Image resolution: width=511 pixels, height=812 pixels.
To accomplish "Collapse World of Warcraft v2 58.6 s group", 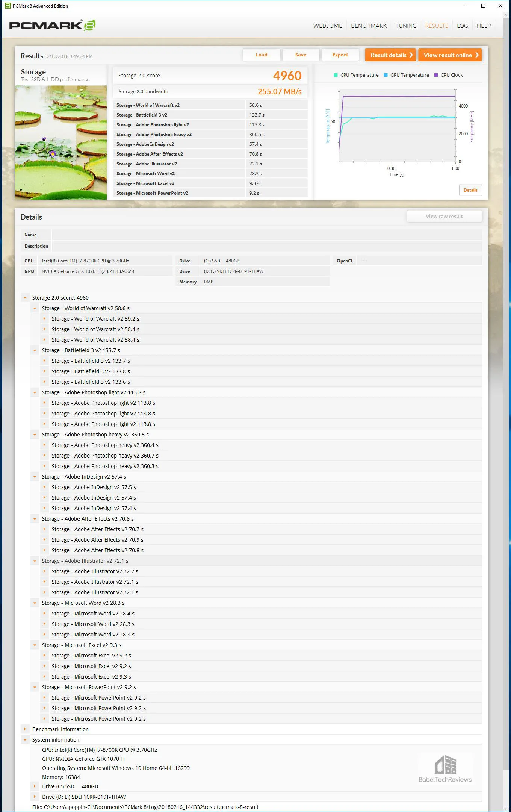I will tap(35, 308).
